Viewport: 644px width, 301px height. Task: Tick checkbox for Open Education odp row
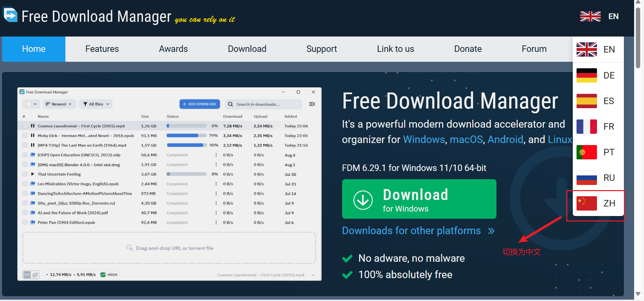(x=25, y=155)
